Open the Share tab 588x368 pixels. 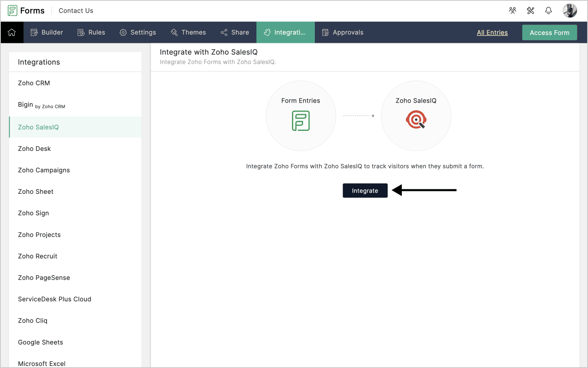(x=235, y=32)
